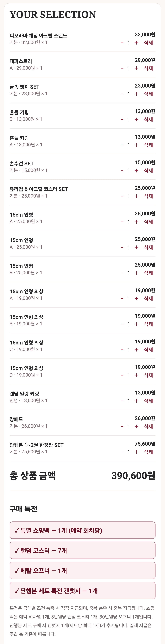Delete 15cm 인형 의상 option C

coord(148,350)
